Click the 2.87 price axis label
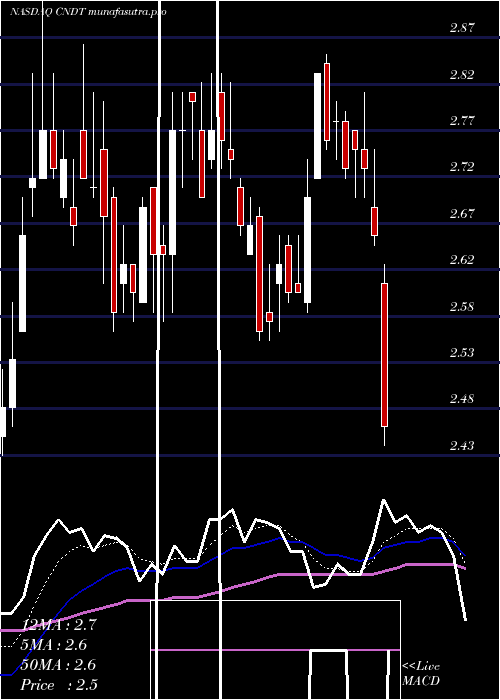Viewport: 500px width, 700px height. [462, 28]
